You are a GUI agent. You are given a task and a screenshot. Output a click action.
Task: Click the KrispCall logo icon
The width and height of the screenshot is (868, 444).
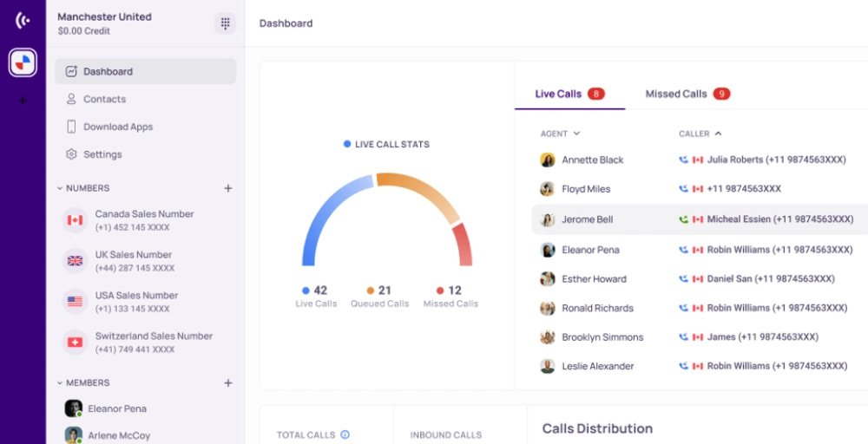(23, 21)
